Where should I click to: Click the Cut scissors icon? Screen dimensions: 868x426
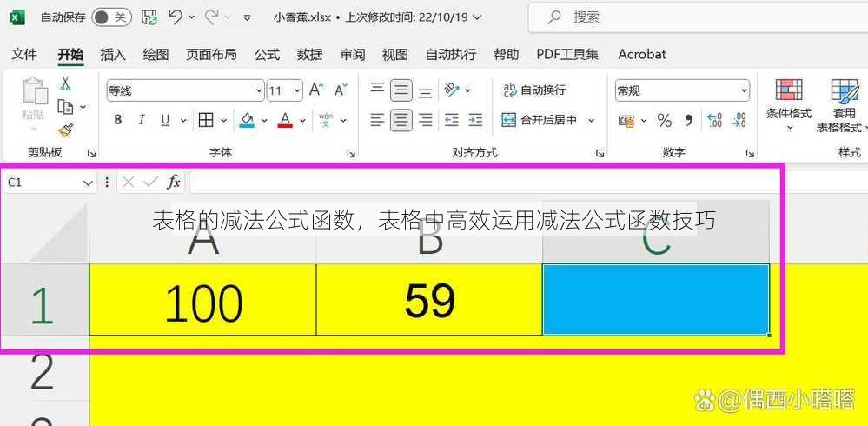point(65,83)
